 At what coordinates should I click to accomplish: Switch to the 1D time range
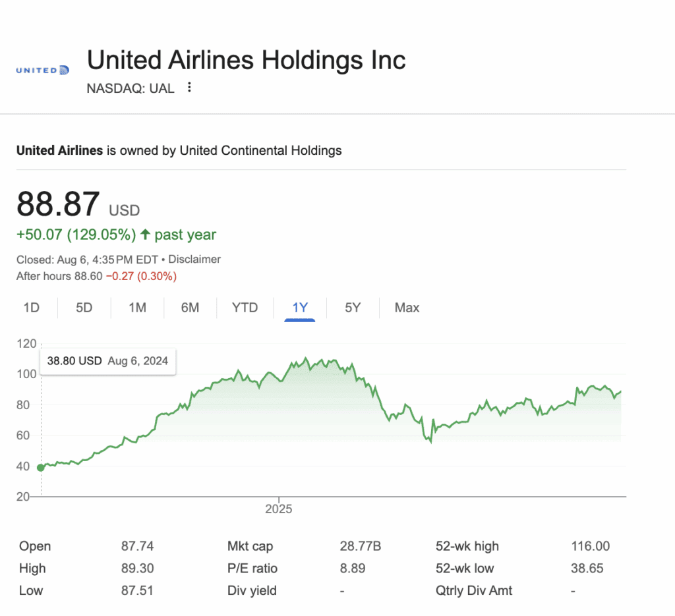(x=32, y=308)
